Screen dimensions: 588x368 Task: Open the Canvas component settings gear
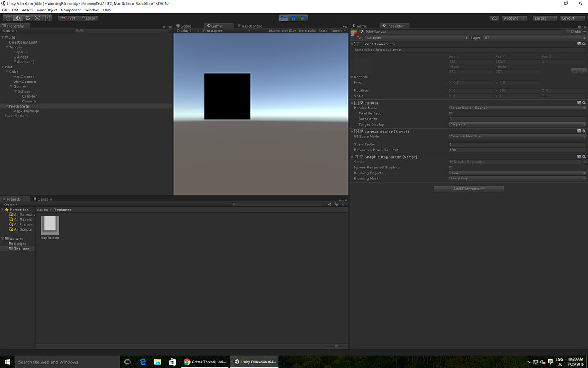[584, 102]
